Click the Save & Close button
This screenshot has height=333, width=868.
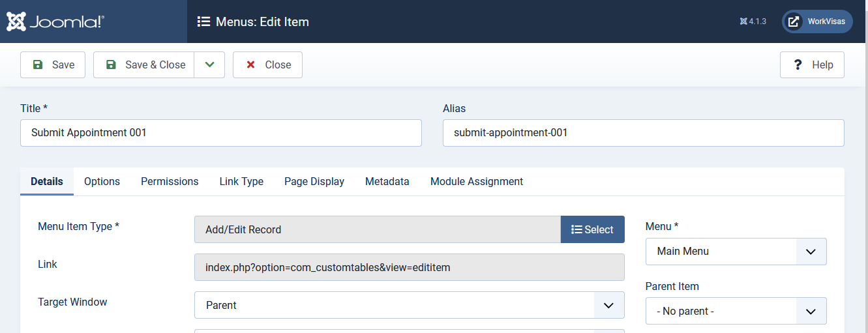pos(144,65)
